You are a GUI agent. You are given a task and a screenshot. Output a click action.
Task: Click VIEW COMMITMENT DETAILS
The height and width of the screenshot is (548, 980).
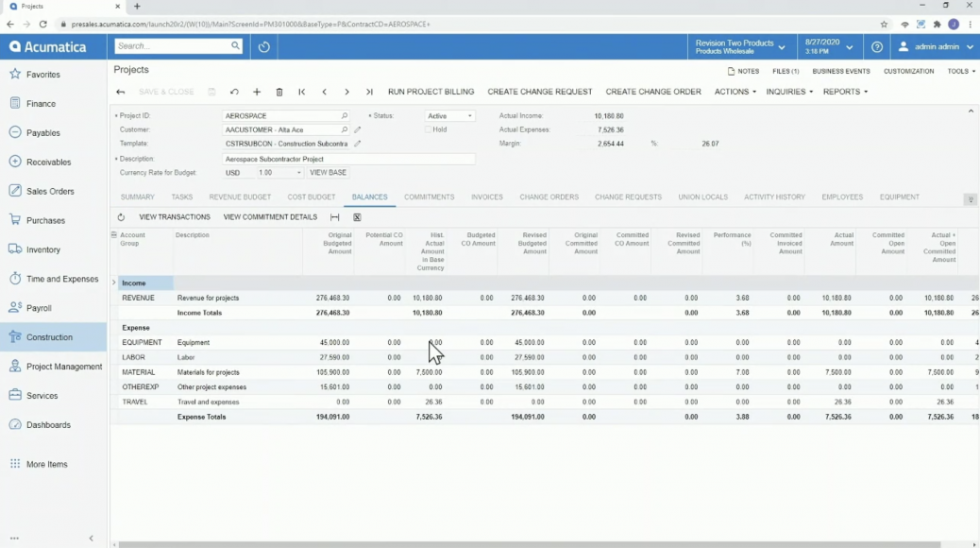[x=269, y=216]
